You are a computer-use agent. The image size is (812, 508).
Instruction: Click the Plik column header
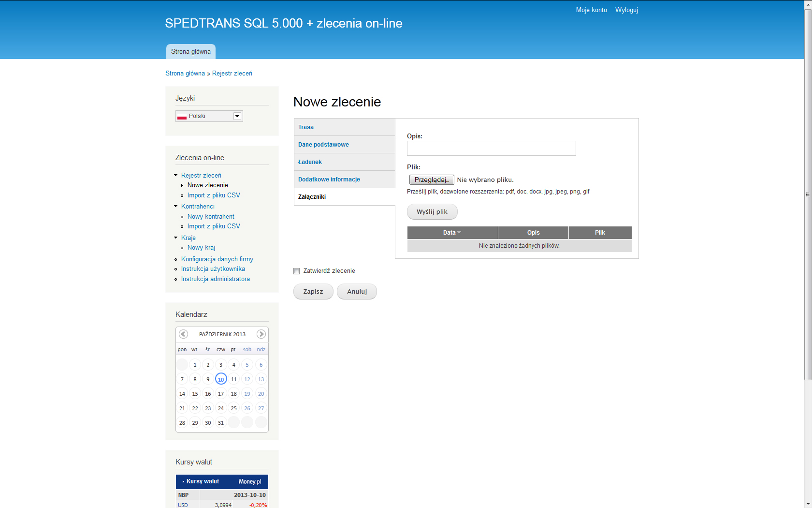[x=600, y=233]
